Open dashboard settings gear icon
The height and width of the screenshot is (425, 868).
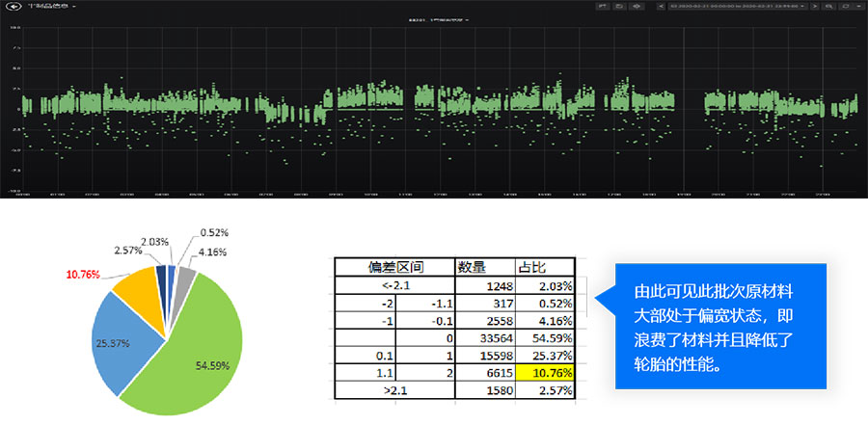click(636, 7)
